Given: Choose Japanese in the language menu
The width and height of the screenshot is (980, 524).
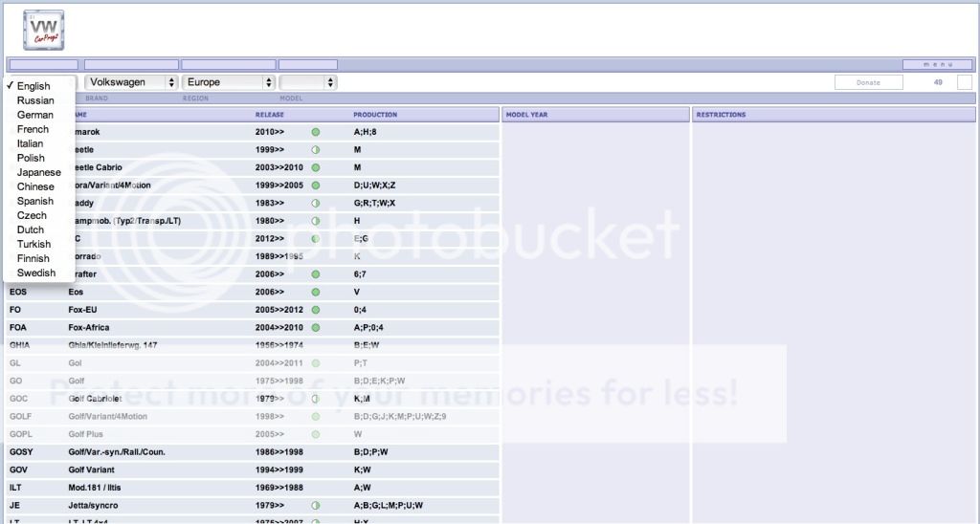Looking at the screenshot, I should 38,172.
